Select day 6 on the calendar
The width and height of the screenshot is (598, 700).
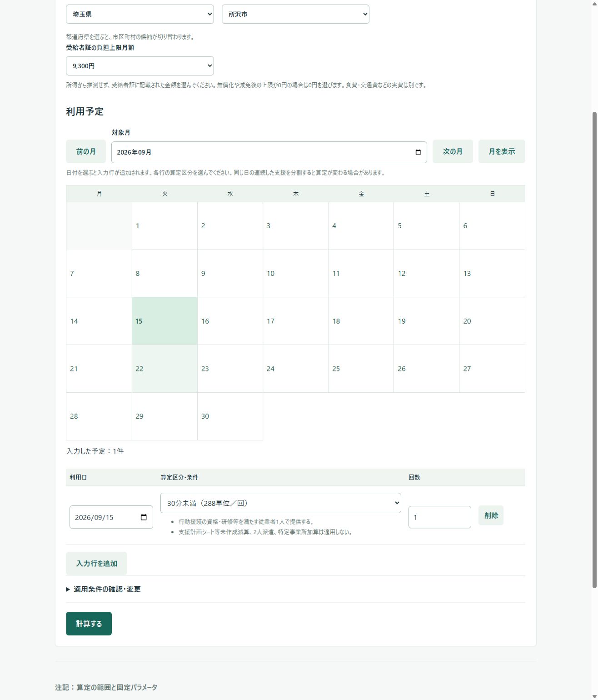[492, 226]
